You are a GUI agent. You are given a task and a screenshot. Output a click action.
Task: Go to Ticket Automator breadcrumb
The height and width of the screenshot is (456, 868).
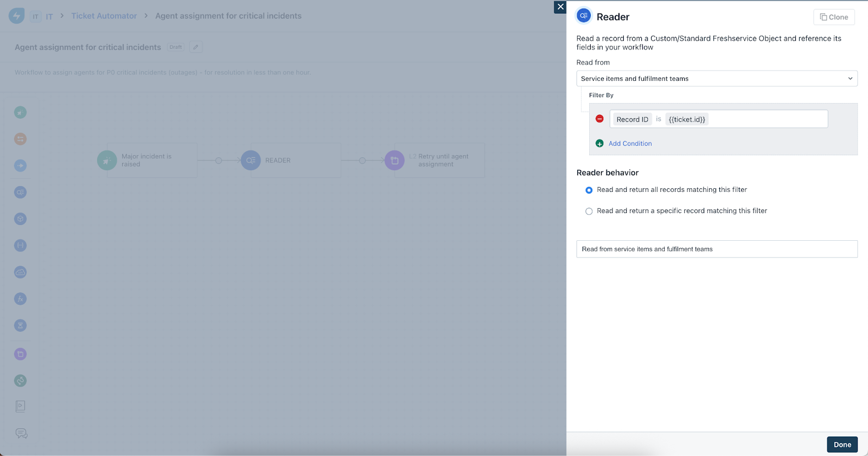pyautogui.click(x=104, y=16)
